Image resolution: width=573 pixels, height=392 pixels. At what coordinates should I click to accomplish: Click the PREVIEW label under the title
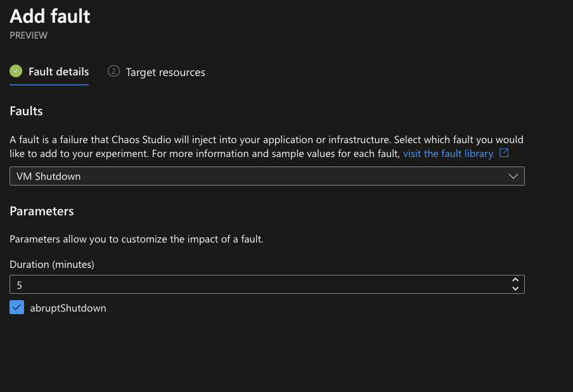pyautogui.click(x=29, y=35)
